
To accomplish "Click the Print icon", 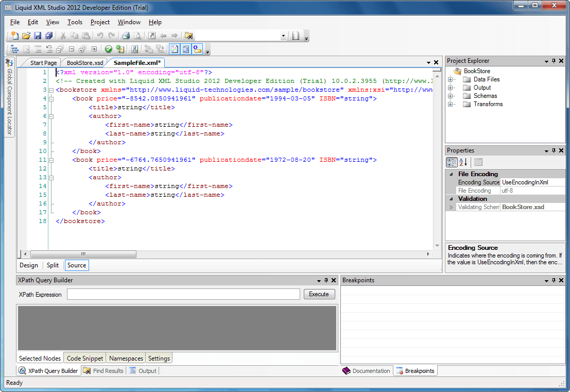I will 126,36.
